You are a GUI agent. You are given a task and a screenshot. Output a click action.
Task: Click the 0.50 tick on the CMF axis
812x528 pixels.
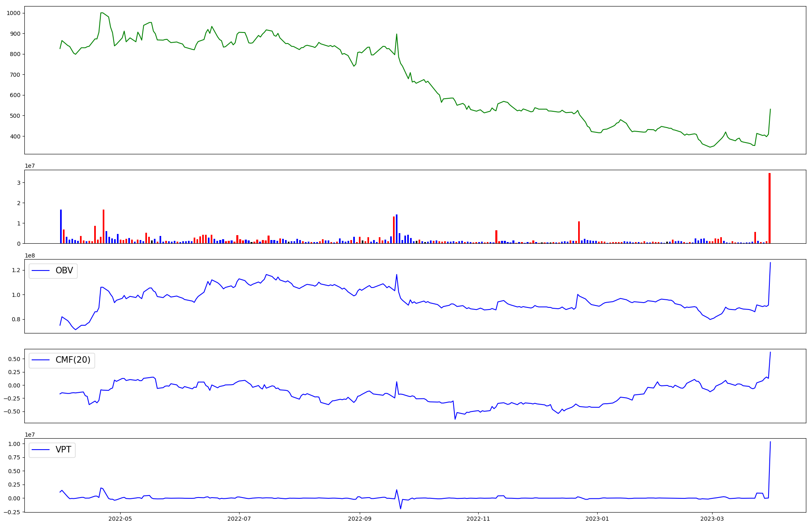point(14,359)
